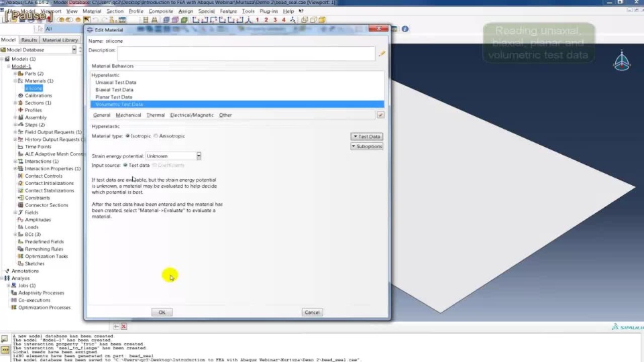The width and height of the screenshot is (644, 362).
Task: Click the Interactions node icon
Action: (x=21, y=162)
